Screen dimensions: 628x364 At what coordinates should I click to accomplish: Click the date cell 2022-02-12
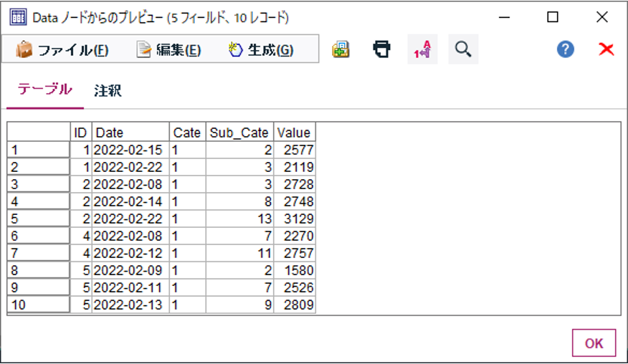pos(130,253)
